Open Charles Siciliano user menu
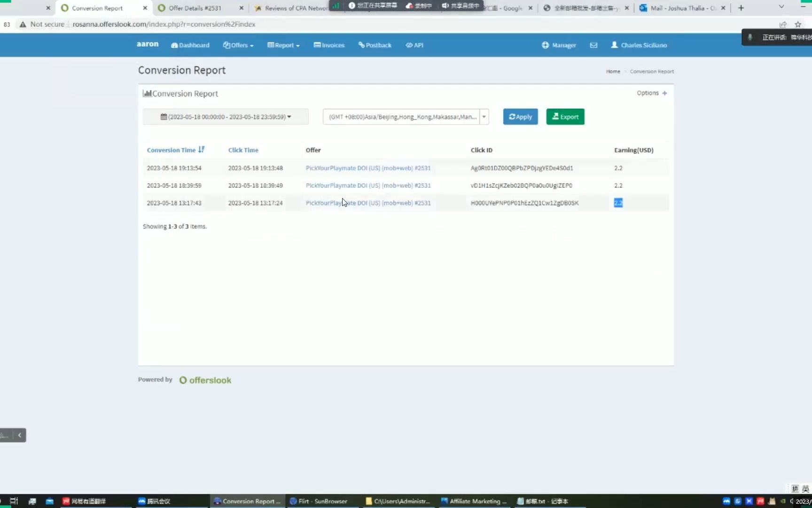Screen dimensions: 812x508 pyautogui.click(x=639, y=45)
